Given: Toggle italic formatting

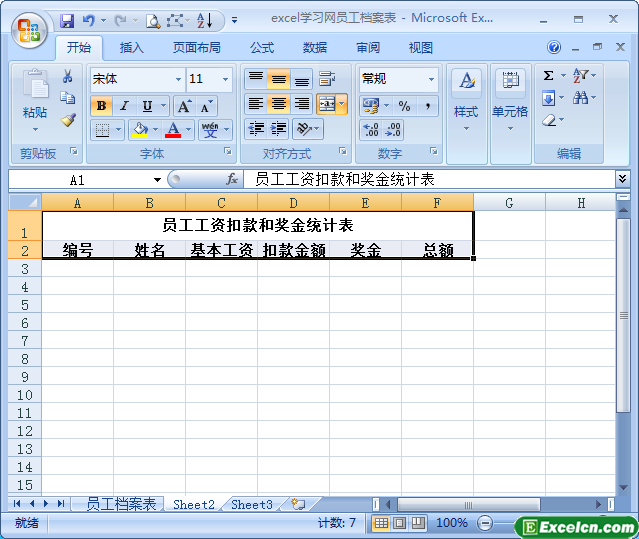Looking at the screenshot, I should pos(125,105).
